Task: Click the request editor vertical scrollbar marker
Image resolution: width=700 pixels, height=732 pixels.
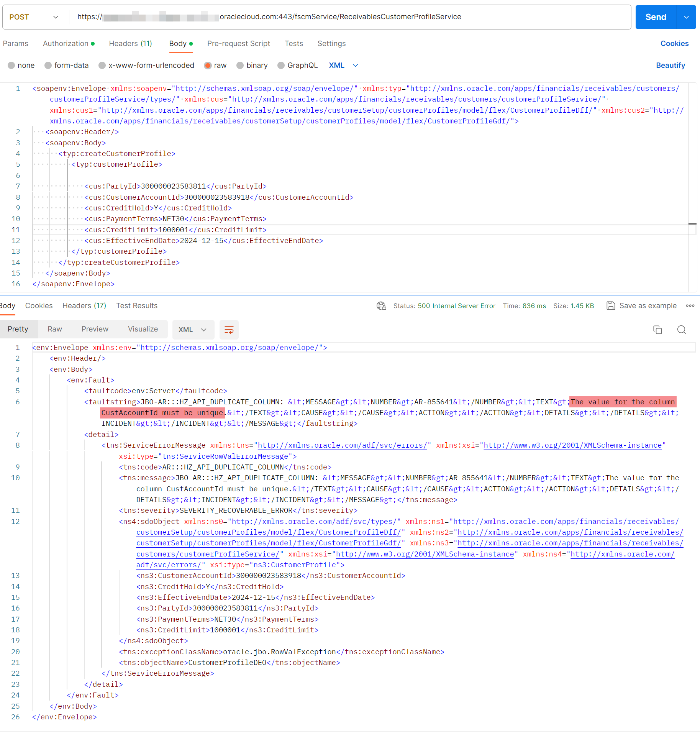Action: [692, 224]
